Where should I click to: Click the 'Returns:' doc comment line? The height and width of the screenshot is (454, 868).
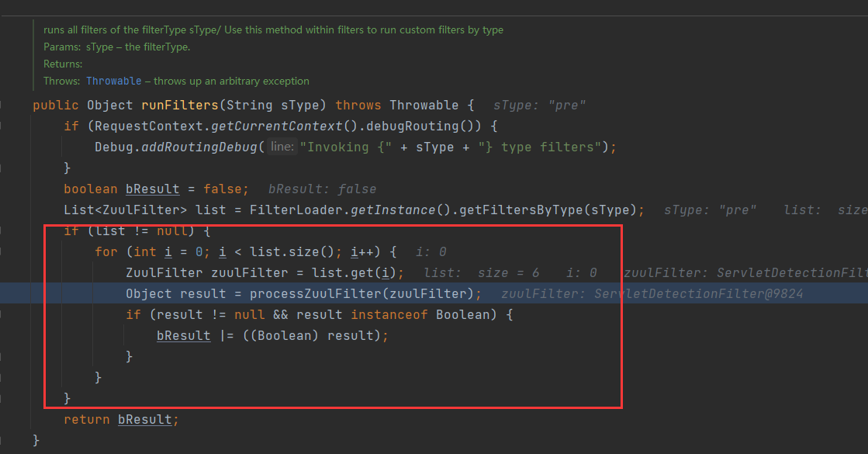pyautogui.click(x=63, y=64)
